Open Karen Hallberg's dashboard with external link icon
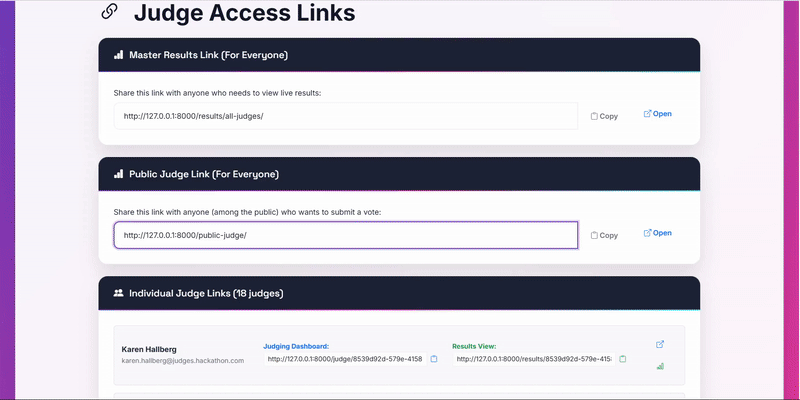Viewport: 800px width, 400px height. (x=660, y=345)
